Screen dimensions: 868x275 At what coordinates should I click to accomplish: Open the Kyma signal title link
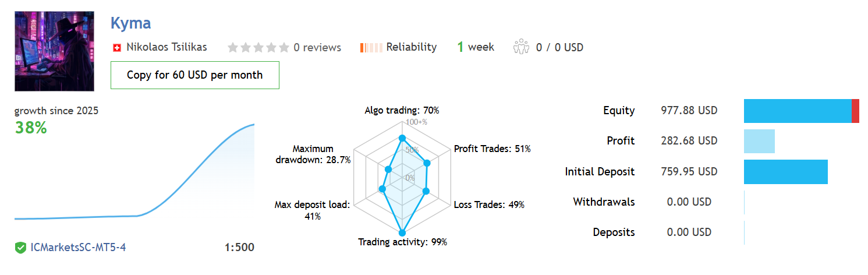pos(130,23)
